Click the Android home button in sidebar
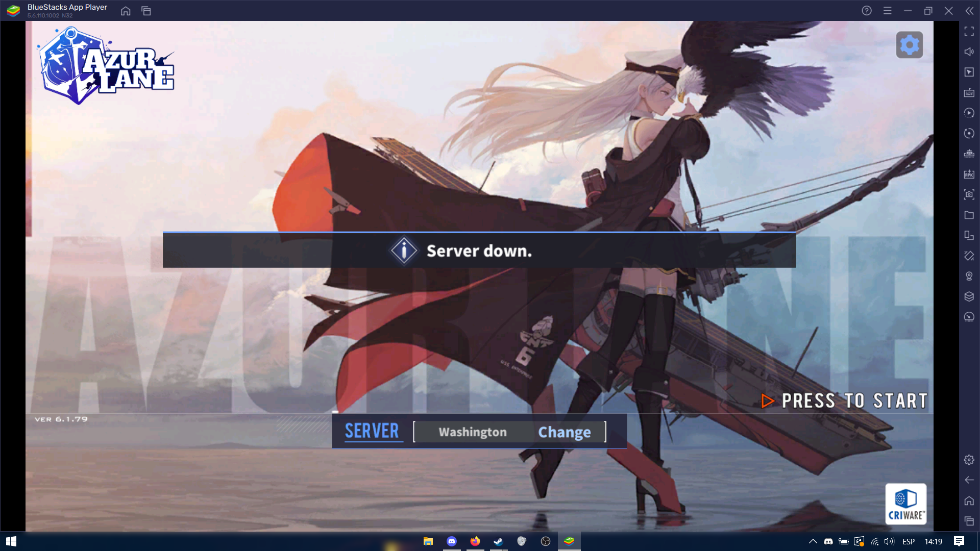The height and width of the screenshot is (551, 980). [x=969, y=501]
